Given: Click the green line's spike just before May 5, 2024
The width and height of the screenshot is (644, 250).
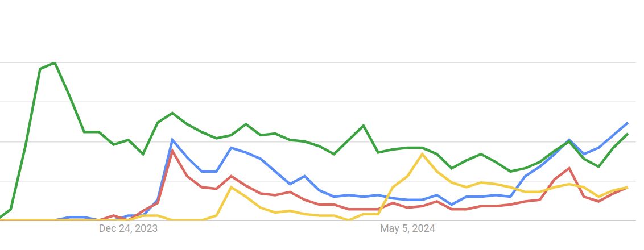Looking at the screenshot, I should pos(364,126).
